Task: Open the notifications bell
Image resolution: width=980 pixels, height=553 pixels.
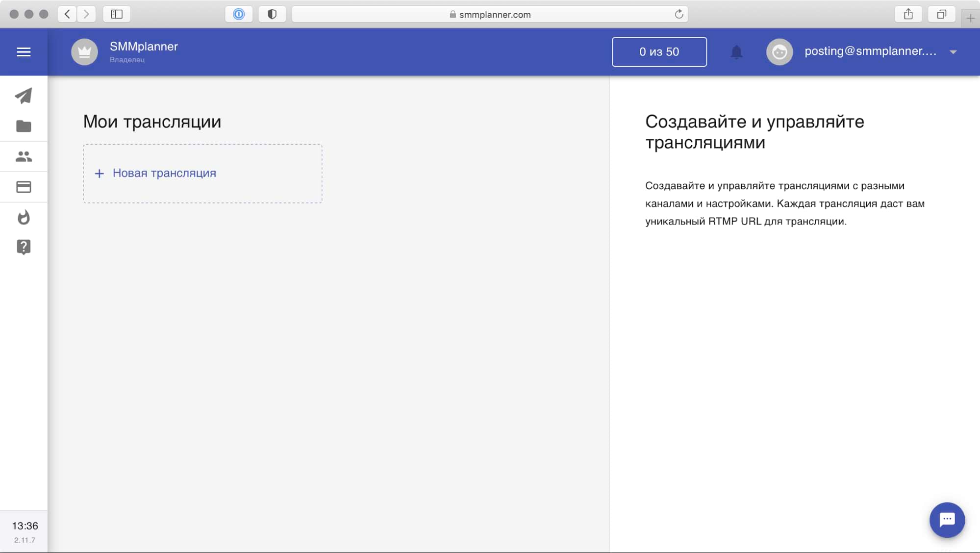Action: coord(736,52)
